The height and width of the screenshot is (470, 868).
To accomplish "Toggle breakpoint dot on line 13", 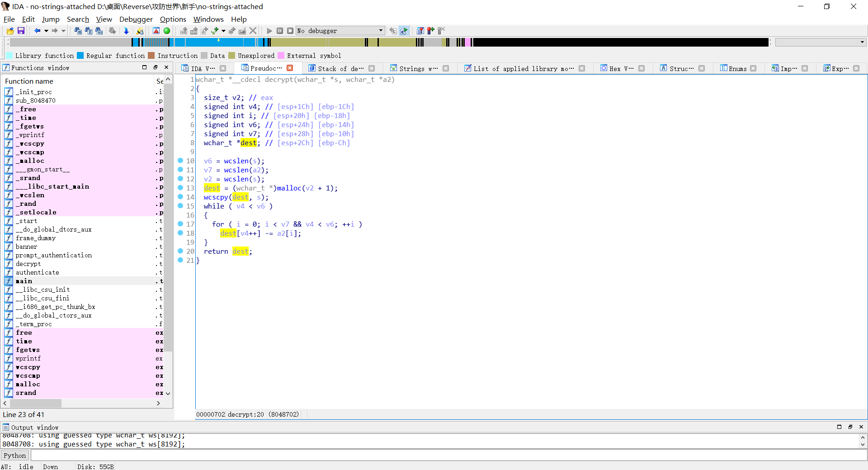I will pos(180,188).
